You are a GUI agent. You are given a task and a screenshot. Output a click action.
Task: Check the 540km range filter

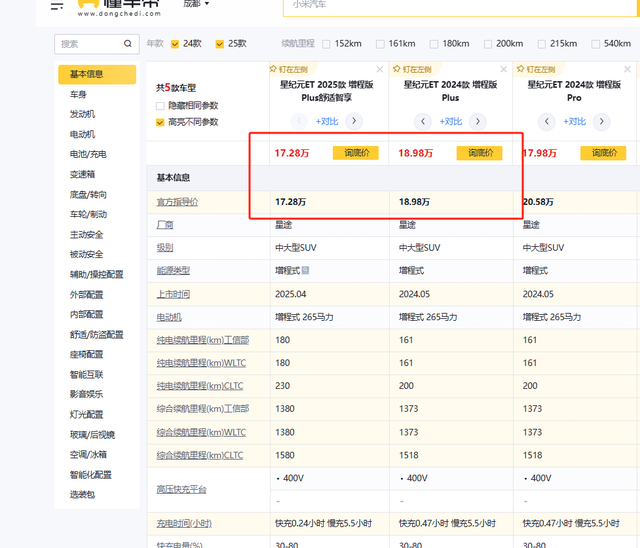point(596,44)
